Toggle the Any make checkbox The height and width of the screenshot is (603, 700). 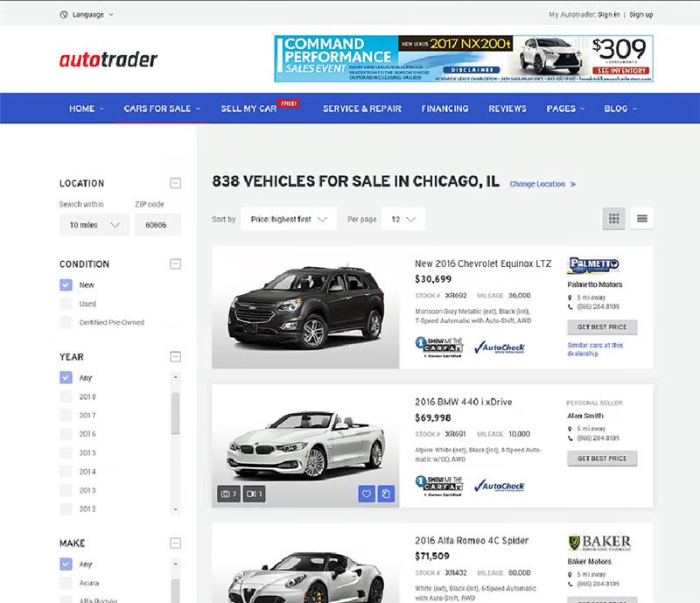point(66,564)
